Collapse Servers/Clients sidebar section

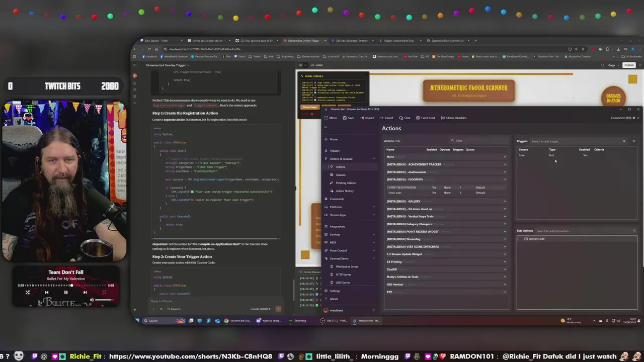point(373,258)
